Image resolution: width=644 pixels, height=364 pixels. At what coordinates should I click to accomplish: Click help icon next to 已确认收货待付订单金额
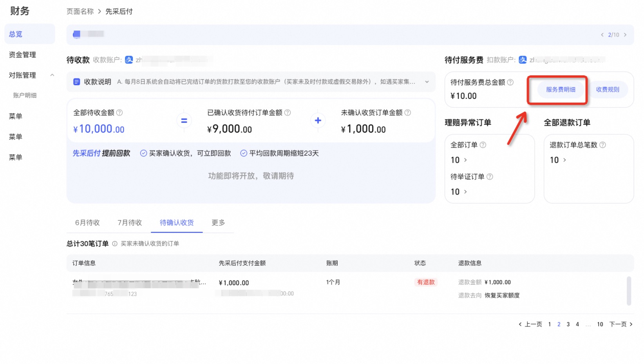click(288, 113)
